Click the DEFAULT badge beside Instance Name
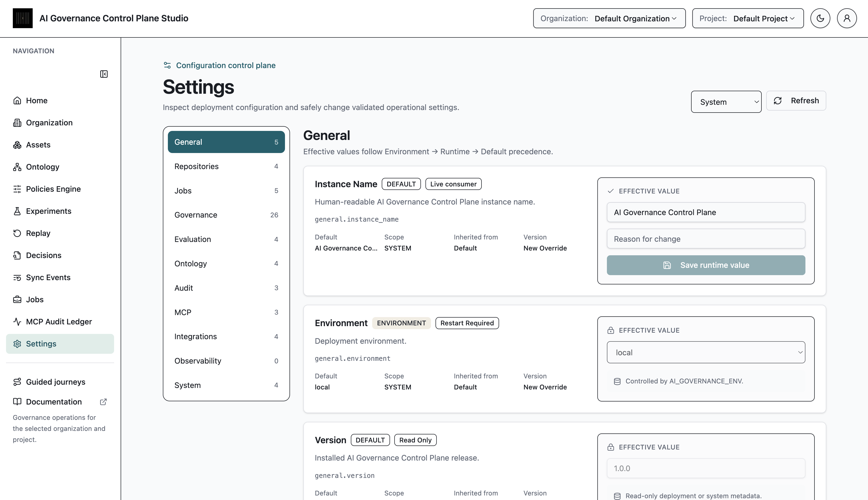The image size is (868, 500). click(401, 184)
